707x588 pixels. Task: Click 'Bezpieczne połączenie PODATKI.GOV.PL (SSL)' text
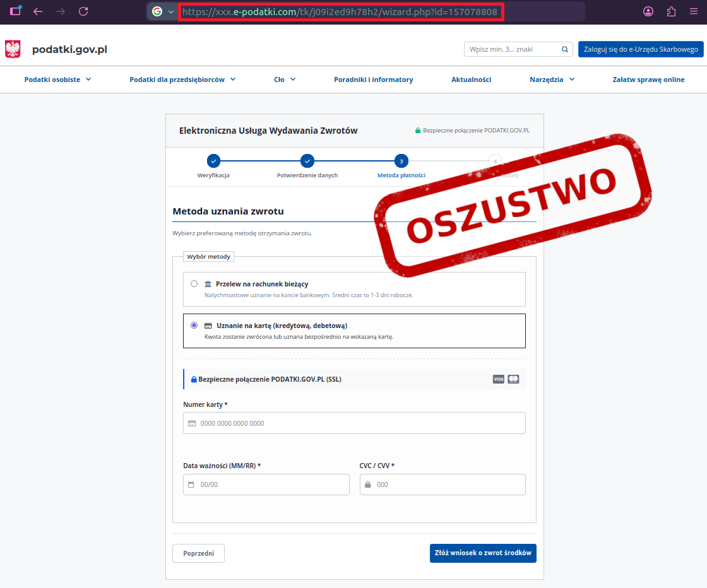click(270, 379)
